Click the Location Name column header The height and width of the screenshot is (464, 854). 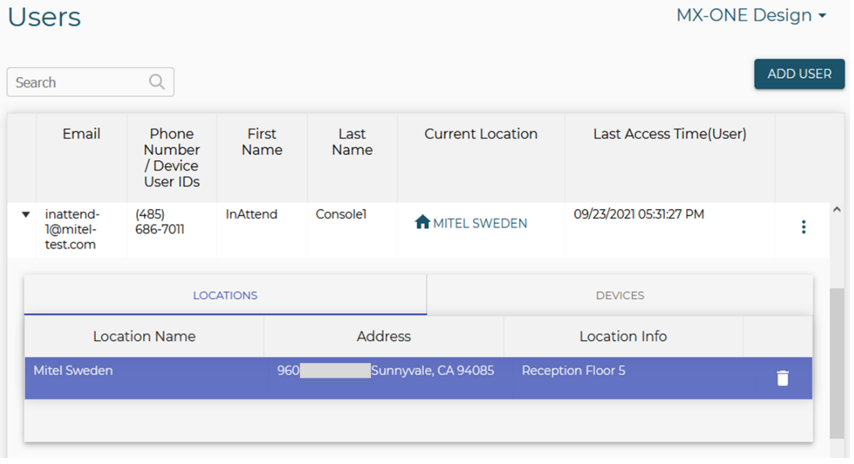pos(144,337)
